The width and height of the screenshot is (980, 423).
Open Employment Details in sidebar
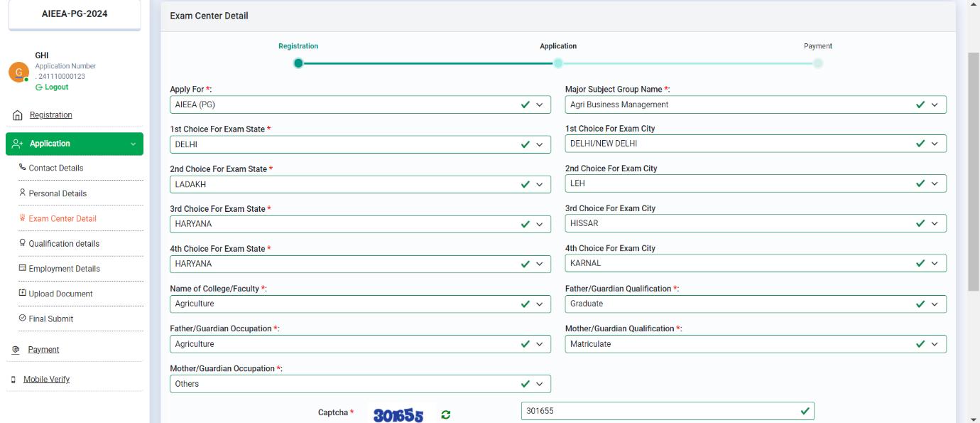pyautogui.click(x=65, y=269)
